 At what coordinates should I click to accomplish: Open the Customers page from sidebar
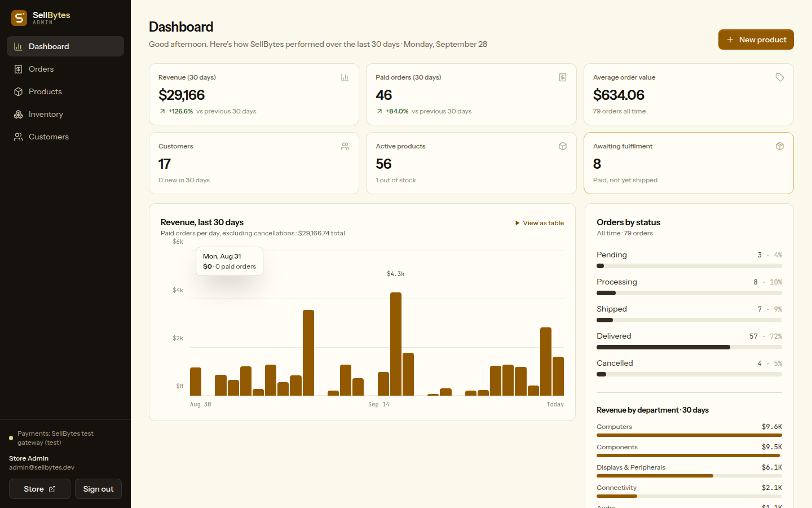pyautogui.click(x=65, y=137)
